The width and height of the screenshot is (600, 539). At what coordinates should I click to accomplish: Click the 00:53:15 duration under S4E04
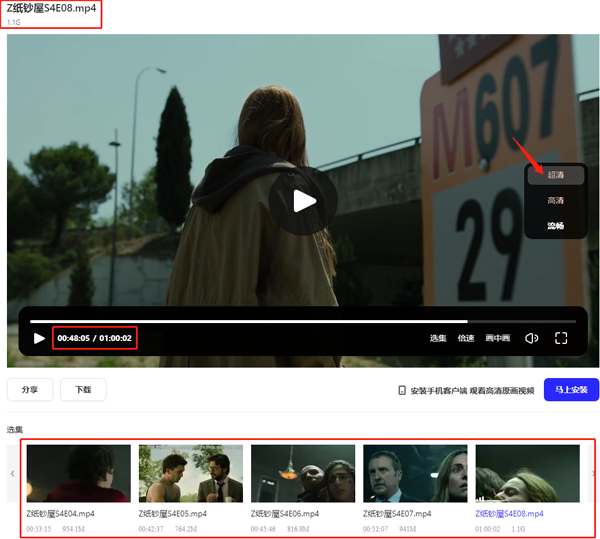(39, 529)
